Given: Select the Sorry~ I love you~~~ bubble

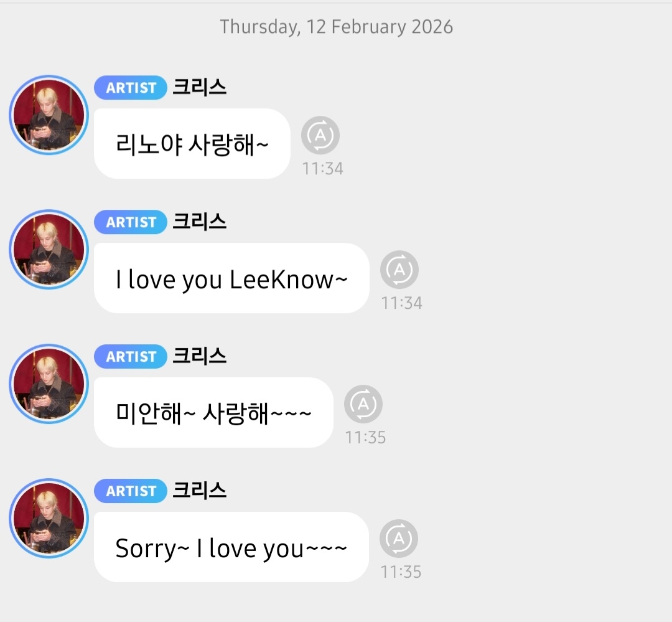Looking at the screenshot, I should [231, 547].
